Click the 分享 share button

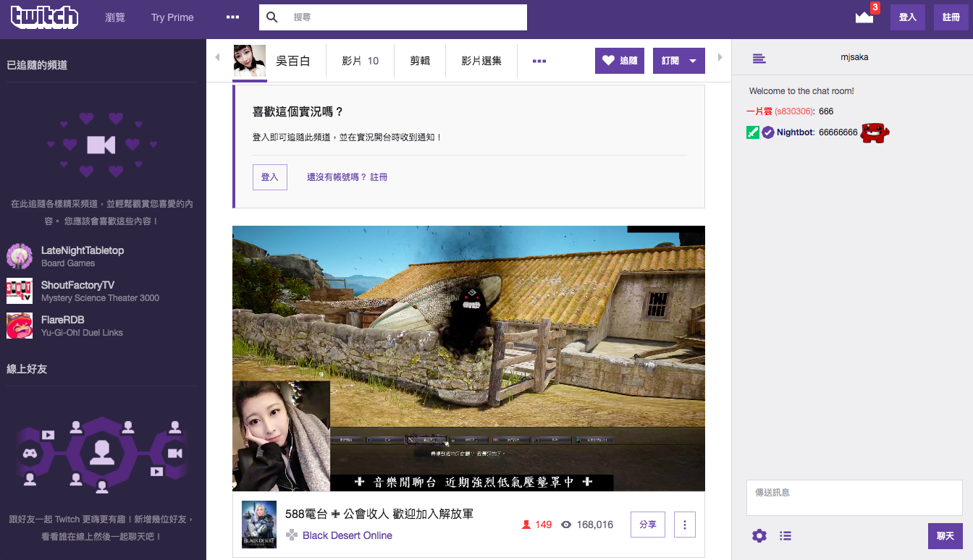(647, 525)
